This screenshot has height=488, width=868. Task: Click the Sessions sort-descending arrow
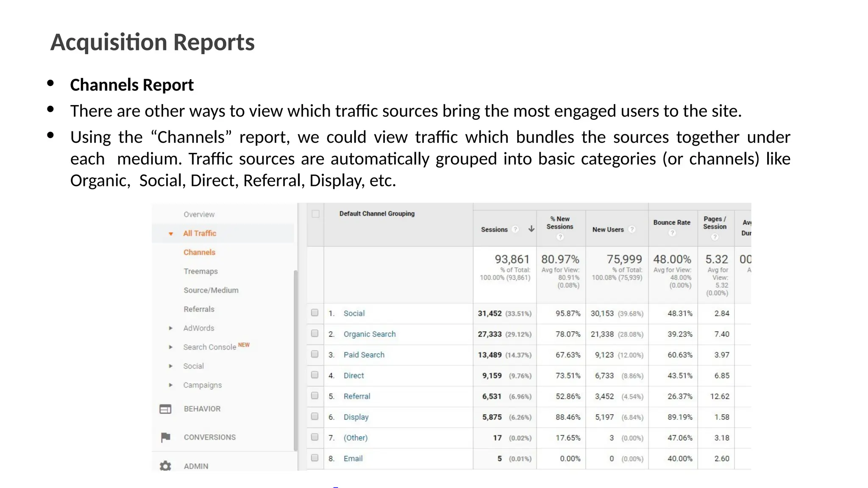pos(531,229)
